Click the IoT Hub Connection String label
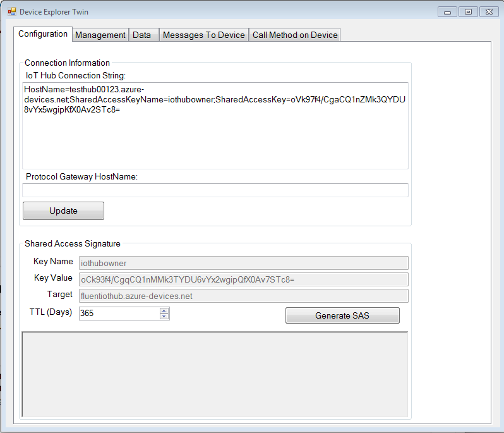 76,76
